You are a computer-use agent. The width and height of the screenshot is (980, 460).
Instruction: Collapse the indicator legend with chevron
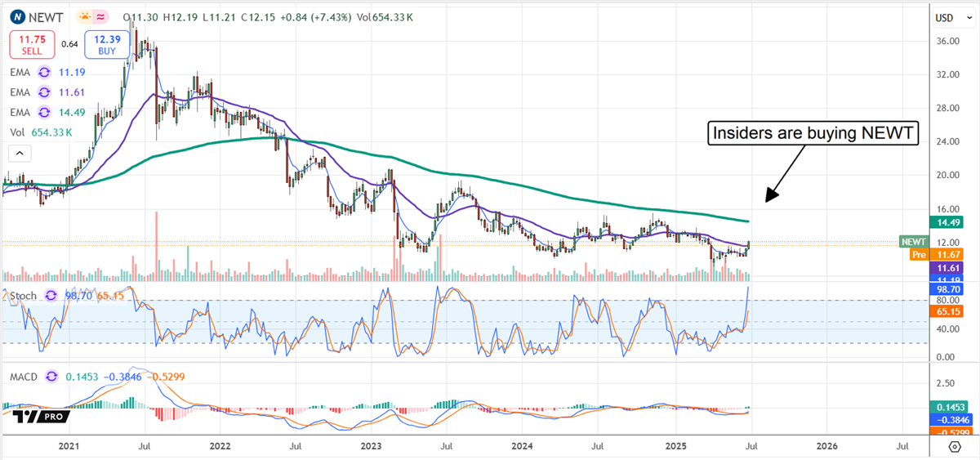click(20, 153)
